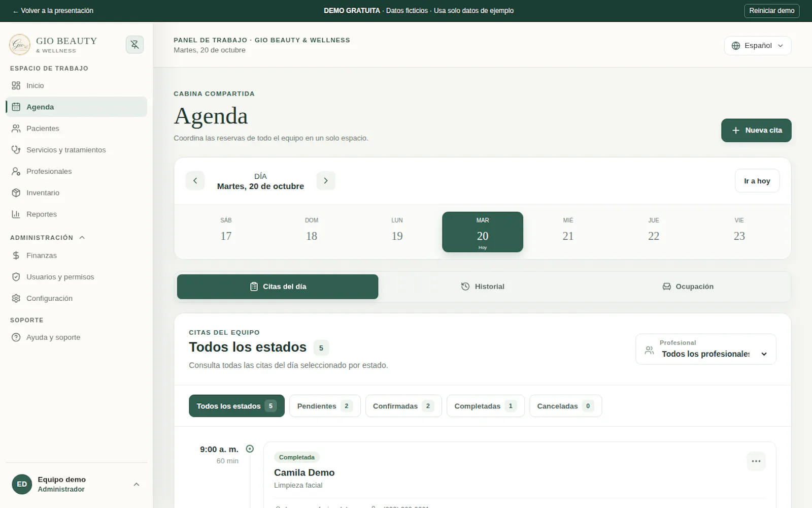Viewport: 812px width, 508px height.
Task: Open Inventario section
Action: coord(76,193)
